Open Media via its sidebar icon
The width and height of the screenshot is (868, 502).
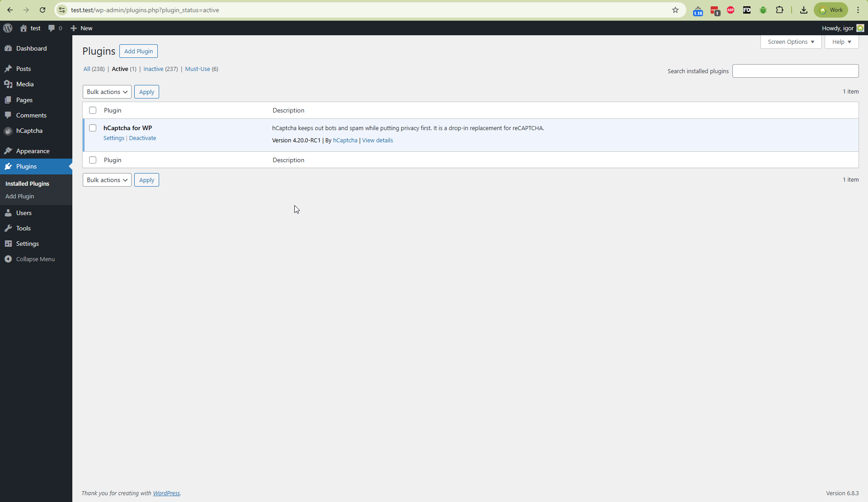pos(8,84)
